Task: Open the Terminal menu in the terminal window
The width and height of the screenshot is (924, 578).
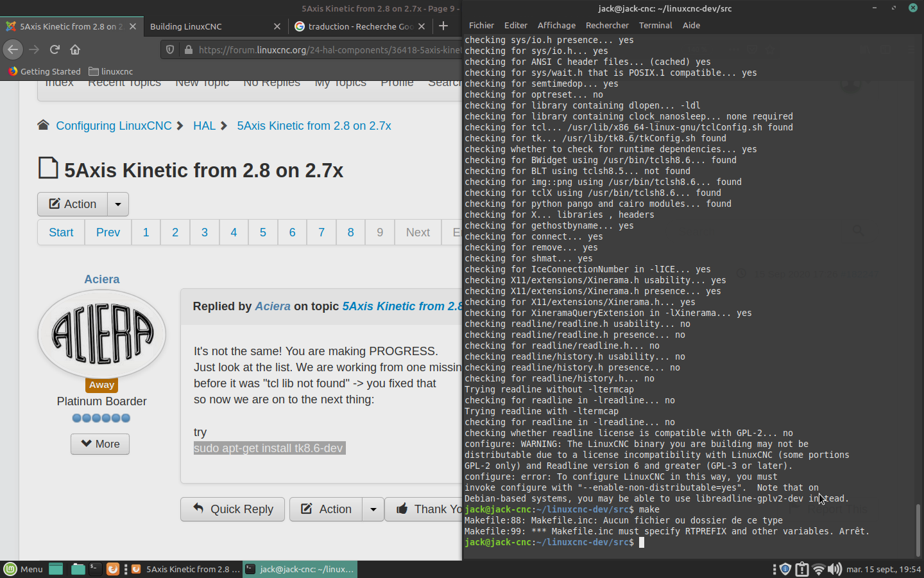Action: pos(655,25)
